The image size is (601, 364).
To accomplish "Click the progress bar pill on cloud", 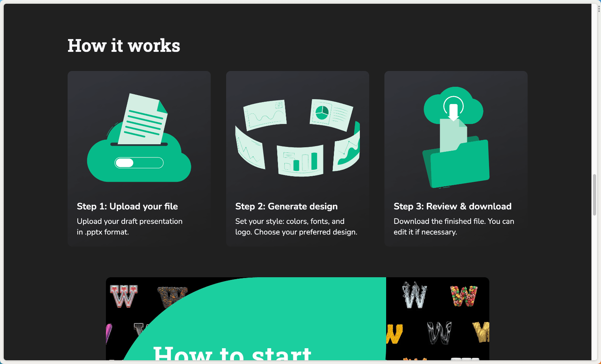I will coord(139,163).
